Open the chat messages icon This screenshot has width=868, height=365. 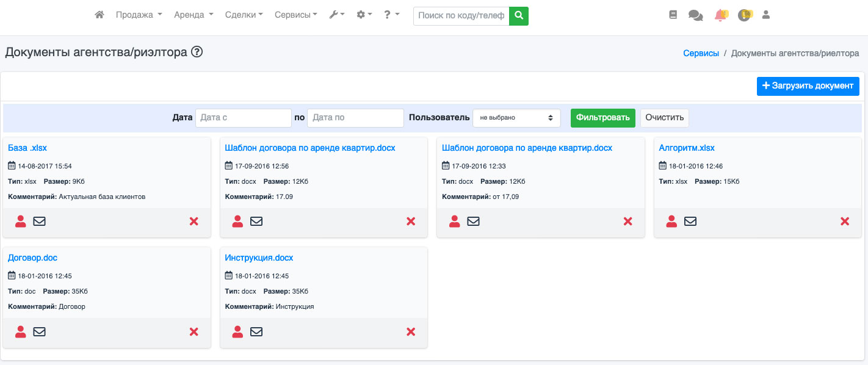[x=695, y=15]
